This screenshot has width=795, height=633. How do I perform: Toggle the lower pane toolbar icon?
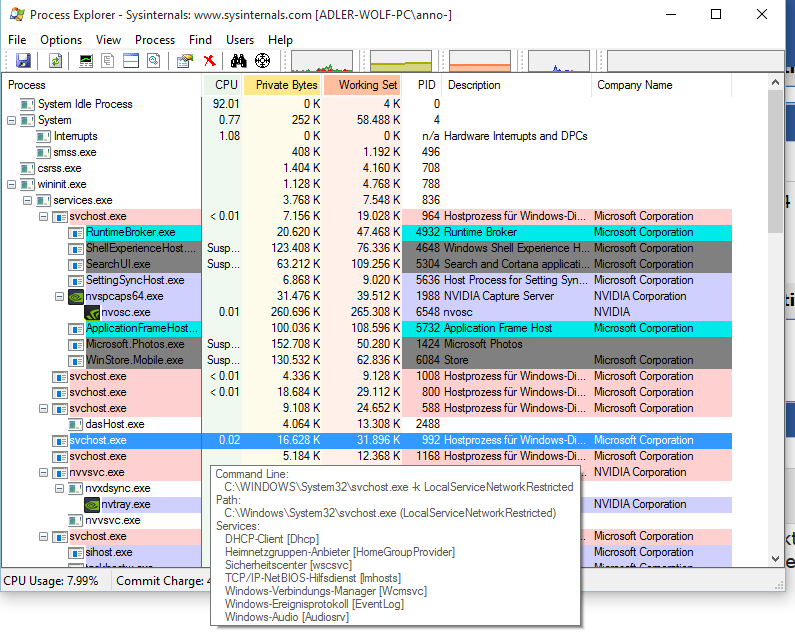click(131, 61)
